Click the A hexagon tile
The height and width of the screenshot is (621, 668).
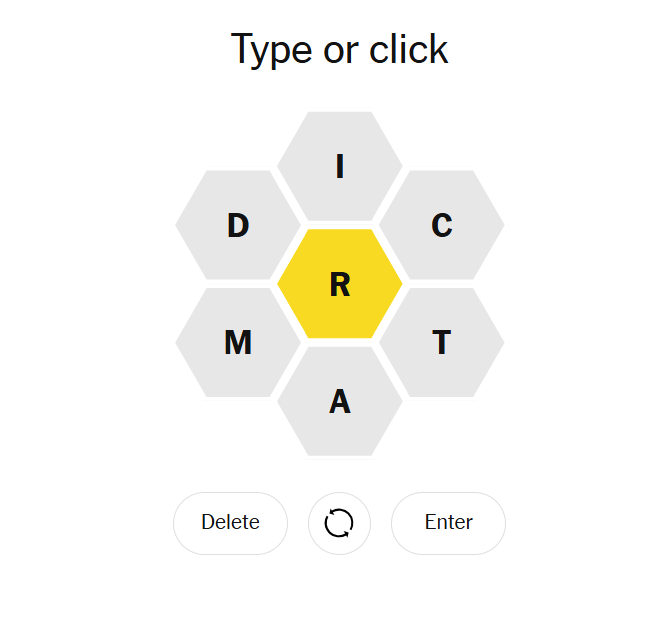point(340,401)
